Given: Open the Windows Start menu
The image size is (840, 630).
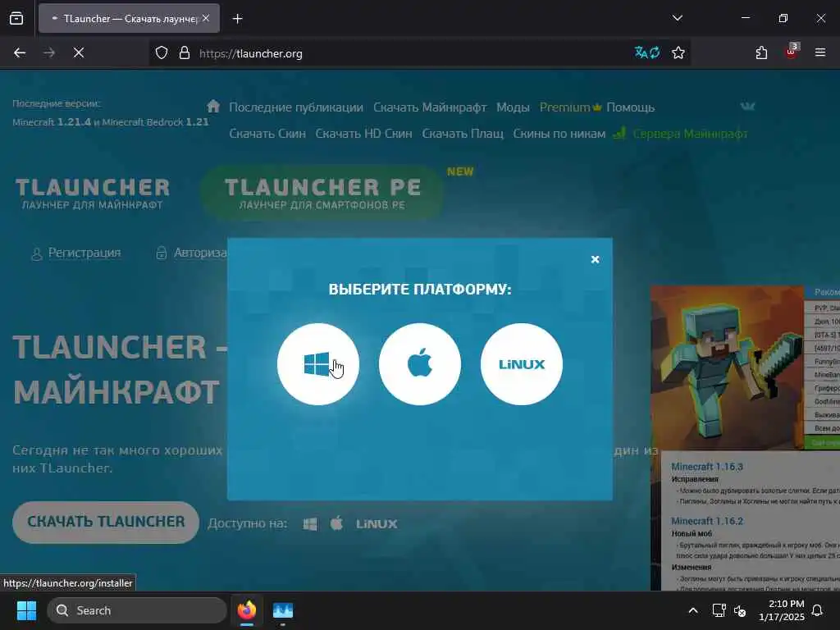Looking at the screenshot, I should coord(26,610).
